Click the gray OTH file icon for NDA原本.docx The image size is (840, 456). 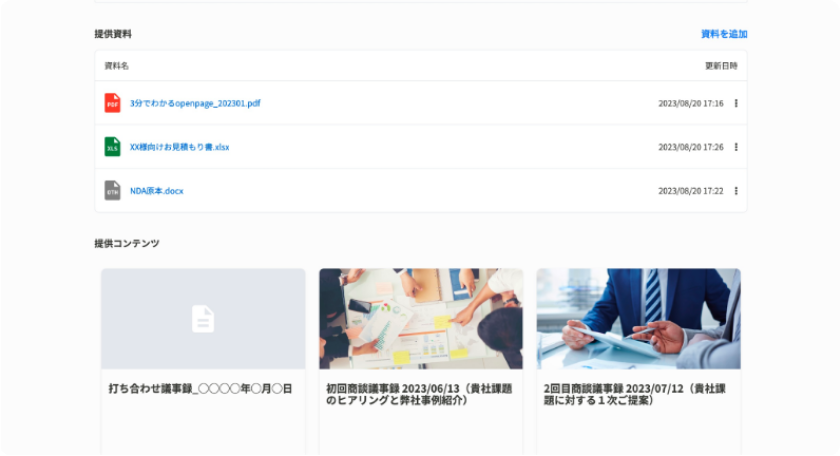pos(112,191)
